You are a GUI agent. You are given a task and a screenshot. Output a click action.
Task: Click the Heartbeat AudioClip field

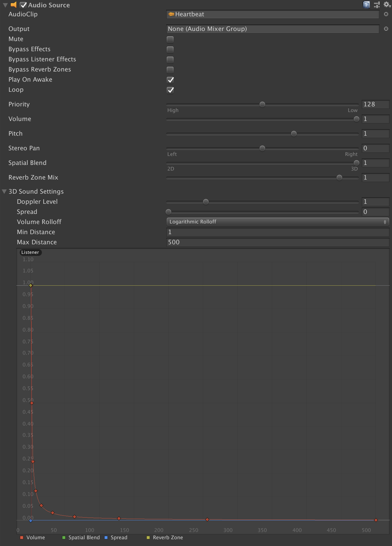point(272,14)
